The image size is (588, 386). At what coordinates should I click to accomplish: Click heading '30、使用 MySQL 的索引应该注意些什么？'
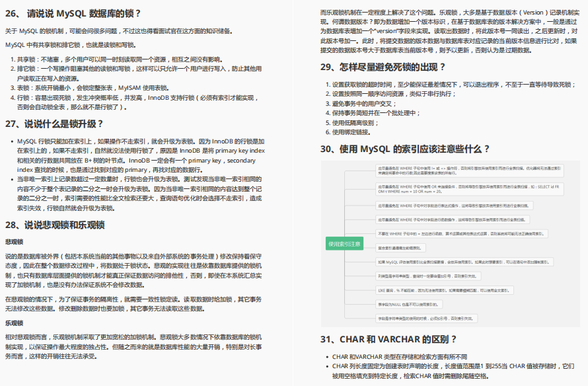(x=405, y=149)
